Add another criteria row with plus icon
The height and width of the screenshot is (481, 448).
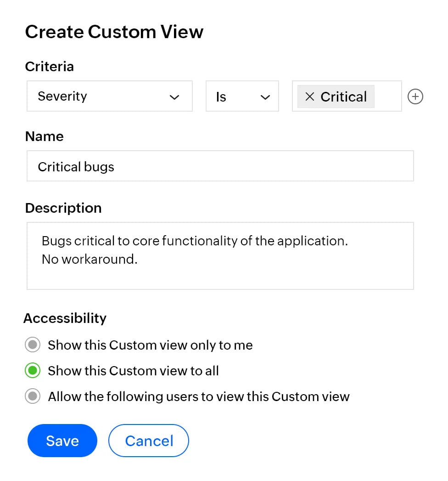pyautogui.click(x=415, y=96)
